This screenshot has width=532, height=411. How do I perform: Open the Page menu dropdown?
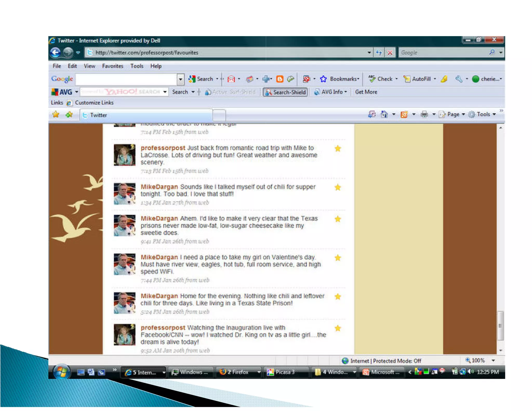451,114
